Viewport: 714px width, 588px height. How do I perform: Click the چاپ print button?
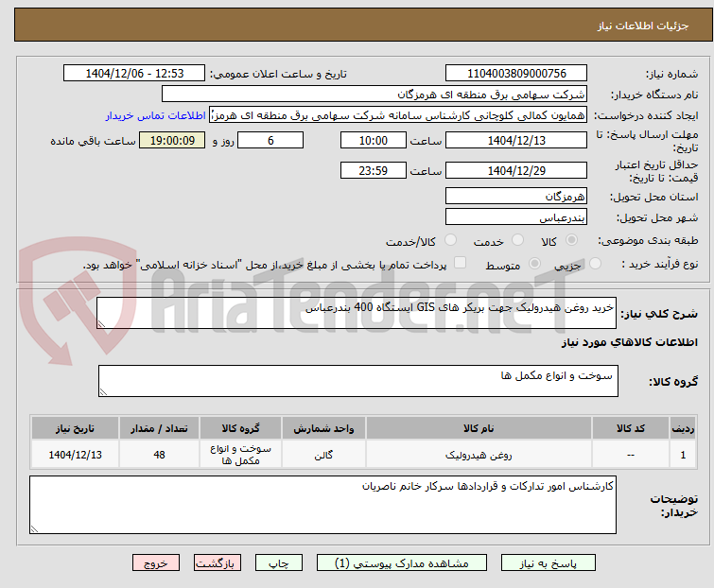279,563
